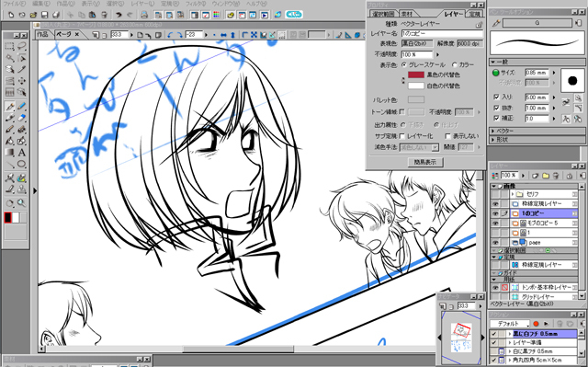
Task: Click the paste icon in the toolbar
Action: [93, 15]
